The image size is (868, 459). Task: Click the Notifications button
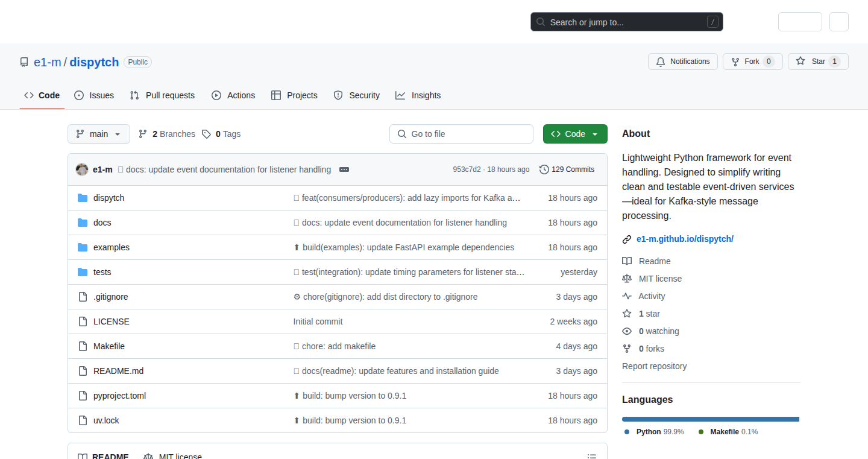683,62
